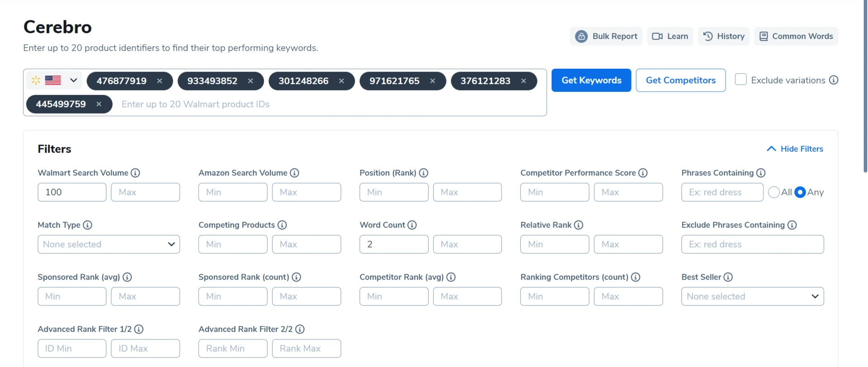The height and width of the screenshot is (367, 868).
Task: Open the History menu item
Action: point(724,36)
